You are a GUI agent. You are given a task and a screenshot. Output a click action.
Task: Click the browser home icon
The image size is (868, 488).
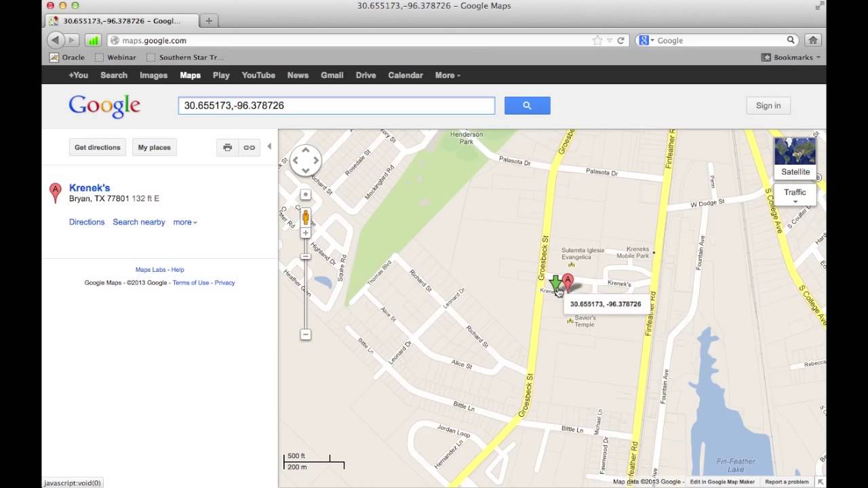[813, 40]
